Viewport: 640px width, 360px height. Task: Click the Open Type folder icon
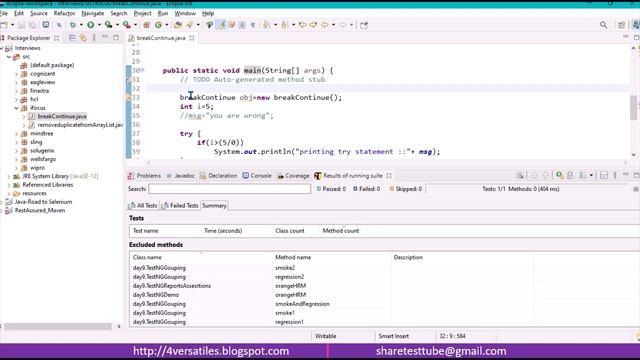pos(178,25)
